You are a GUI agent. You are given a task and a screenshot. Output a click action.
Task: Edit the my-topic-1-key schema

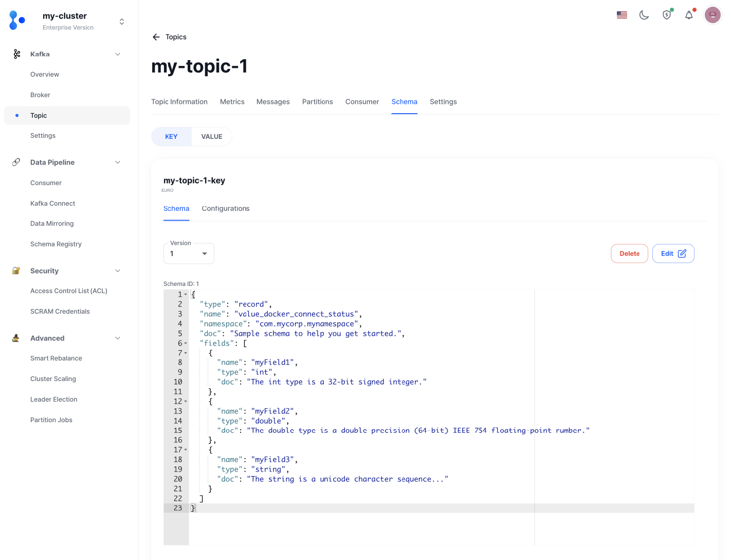point(673,253)
